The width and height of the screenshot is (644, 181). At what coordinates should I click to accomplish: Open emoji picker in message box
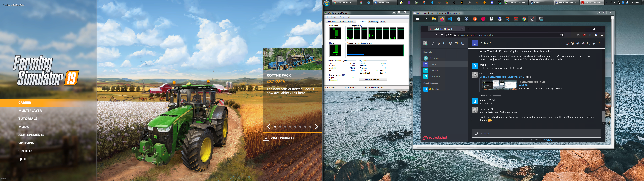click(476, 133)
